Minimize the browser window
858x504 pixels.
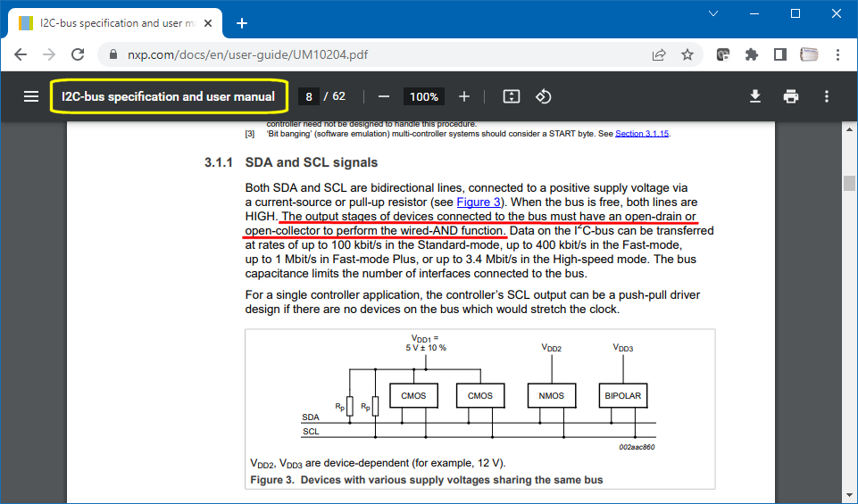point(754,13)
